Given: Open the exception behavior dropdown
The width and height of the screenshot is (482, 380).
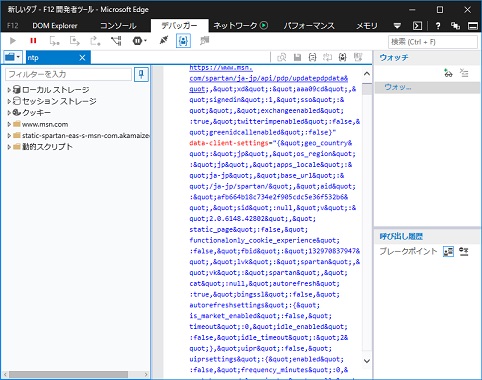Looking at the screenshot, I should [139, 41].
